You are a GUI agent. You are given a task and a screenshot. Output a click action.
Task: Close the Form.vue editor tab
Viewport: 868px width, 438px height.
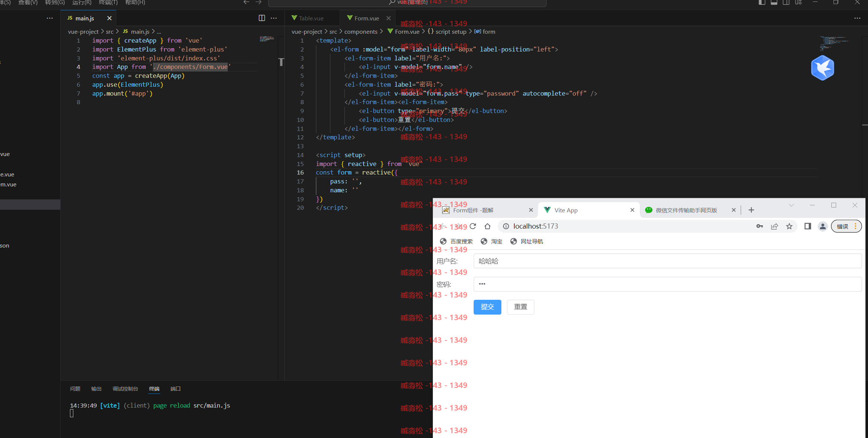coord(388,18)
